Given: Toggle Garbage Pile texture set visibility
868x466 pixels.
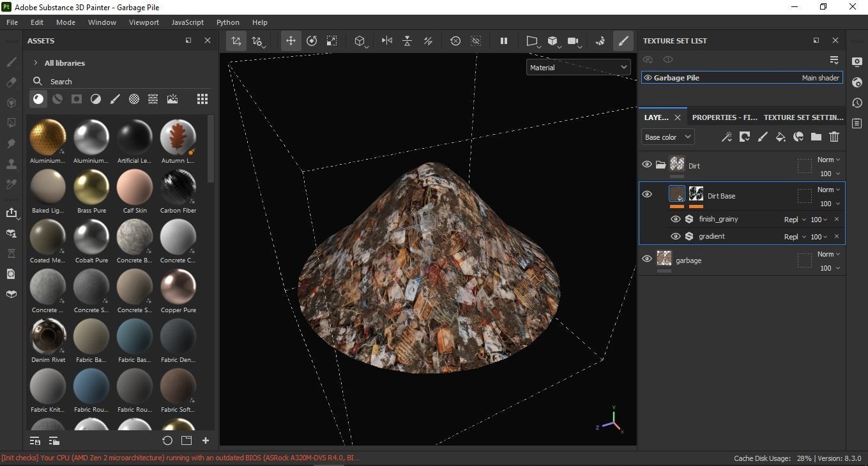Looking at the screenshot, I should pyautogui.click(x=648, y=78).
